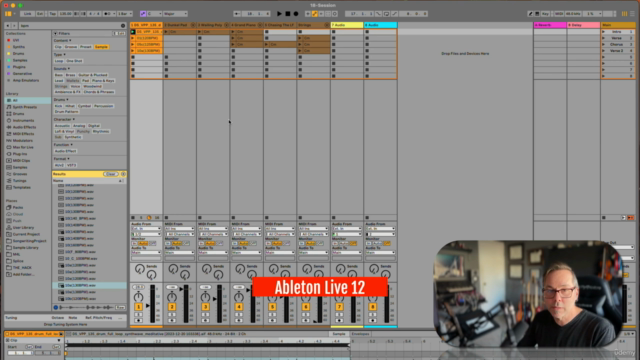This screenshot has width=640, height=360.
Task: Select the A Reverb return track header
Action: click(x=550, y=25)
